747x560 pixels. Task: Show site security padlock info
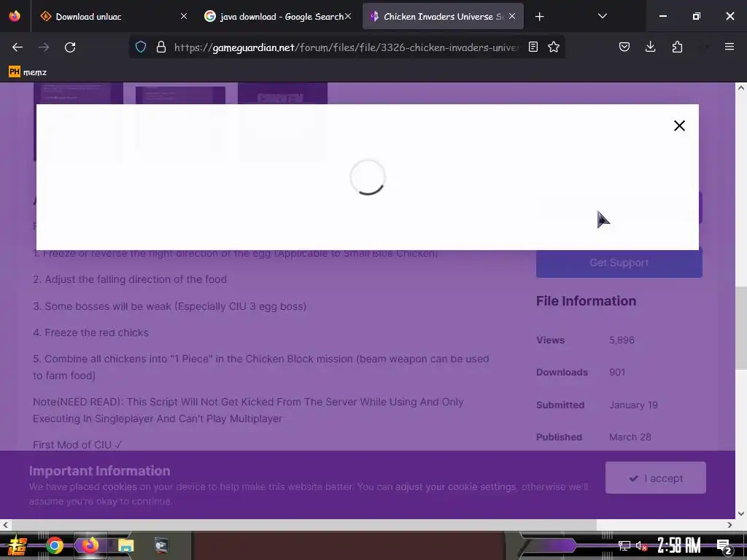[161, 47]
